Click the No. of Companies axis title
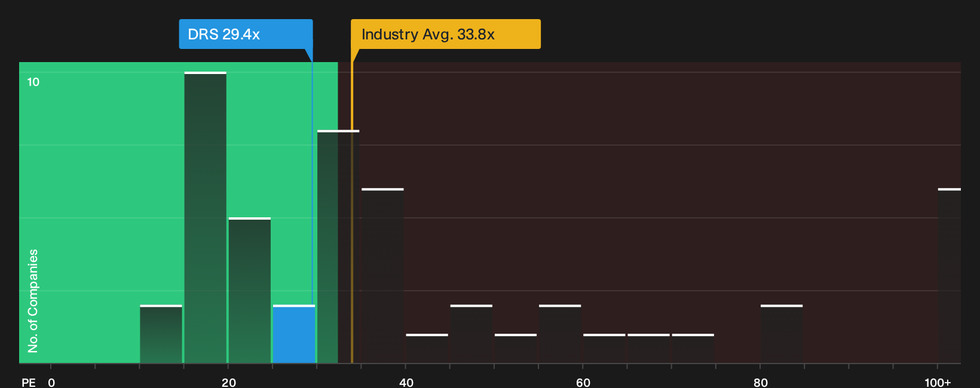The width and height of the screenshot is (980, 388). tap(33, 300)
